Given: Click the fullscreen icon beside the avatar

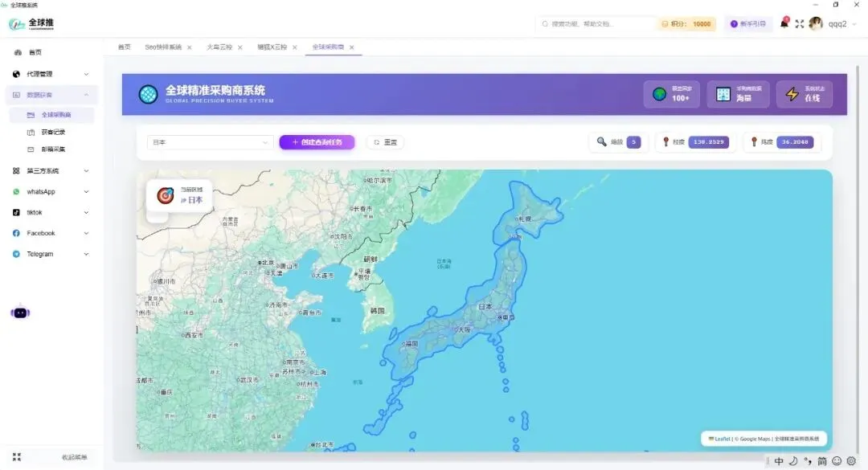Looking at the screenshot, I should (x=800, y=24).
